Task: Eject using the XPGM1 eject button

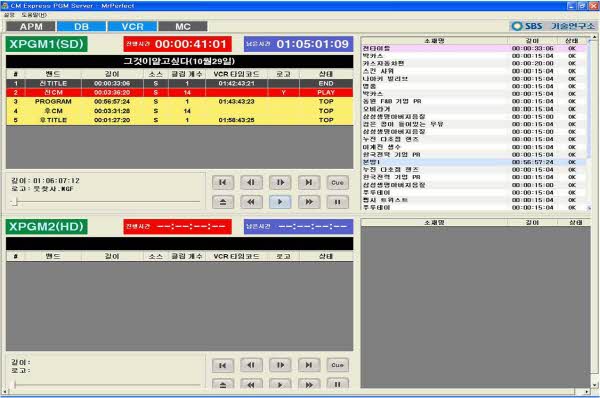Action: [223, 202]
